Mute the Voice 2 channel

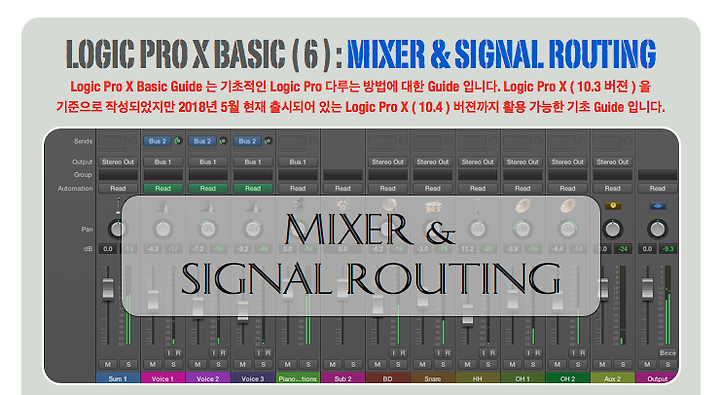click(x=198, y=364)
